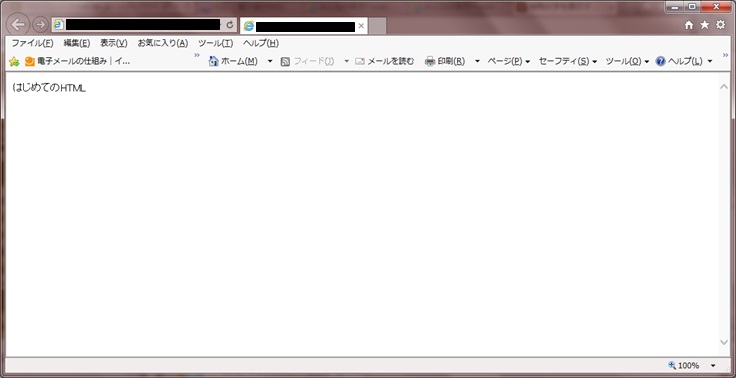Open the ページ(P) dropdown
Screen dimensions: 736x378
(508, 61)
